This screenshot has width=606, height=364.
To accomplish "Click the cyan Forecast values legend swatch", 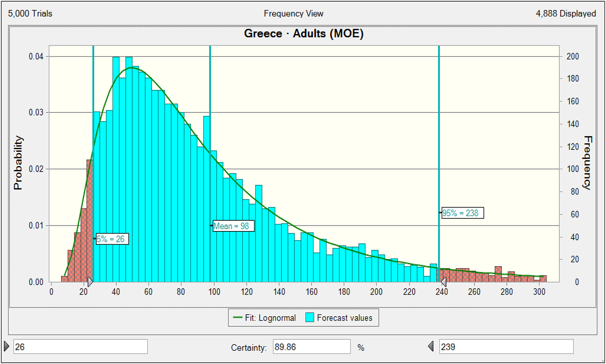I will point(309,318).
